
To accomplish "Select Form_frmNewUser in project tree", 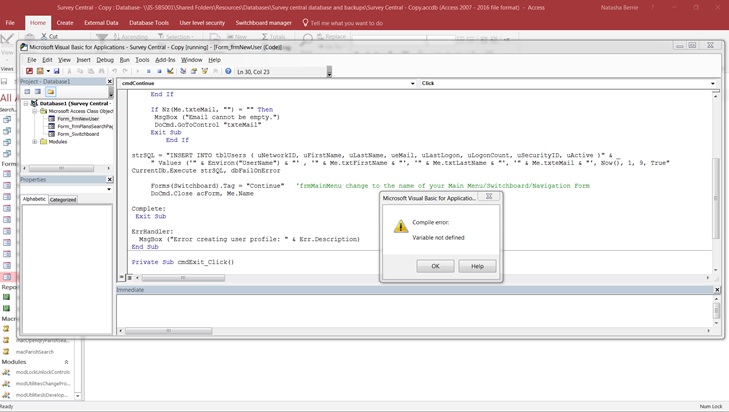I will (x=78, y=119).
